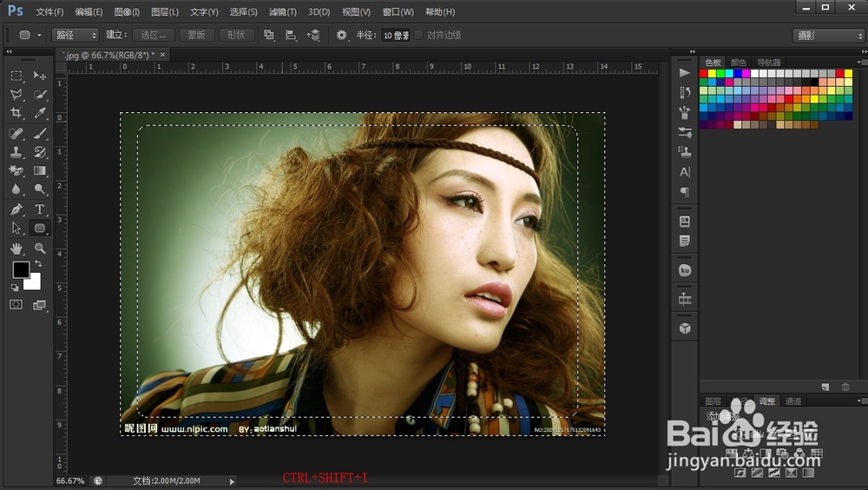This screenshot has height=490, width=868.
Task: Open the gear geometry options dropdown
Action: (x=342, y=36)
